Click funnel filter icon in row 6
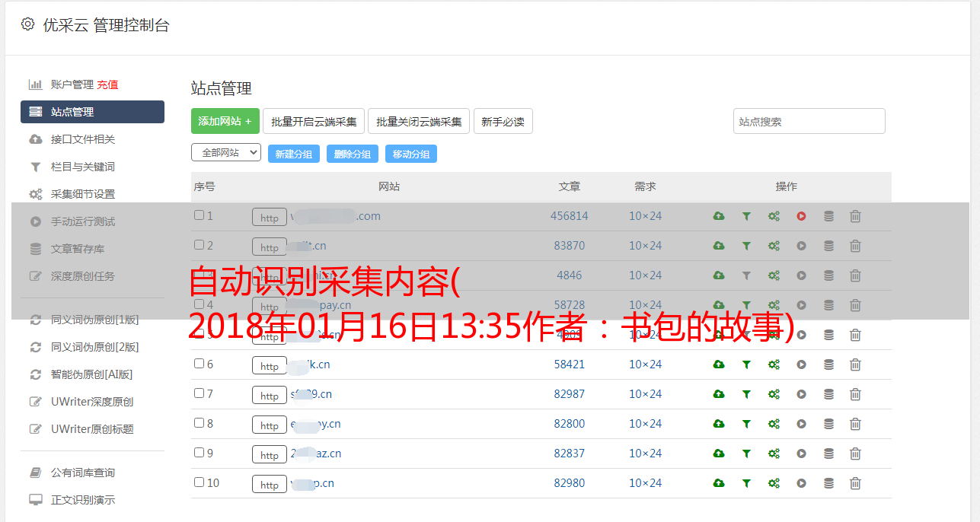This screenshot has height=522, width=980. (x=746, y=364)
